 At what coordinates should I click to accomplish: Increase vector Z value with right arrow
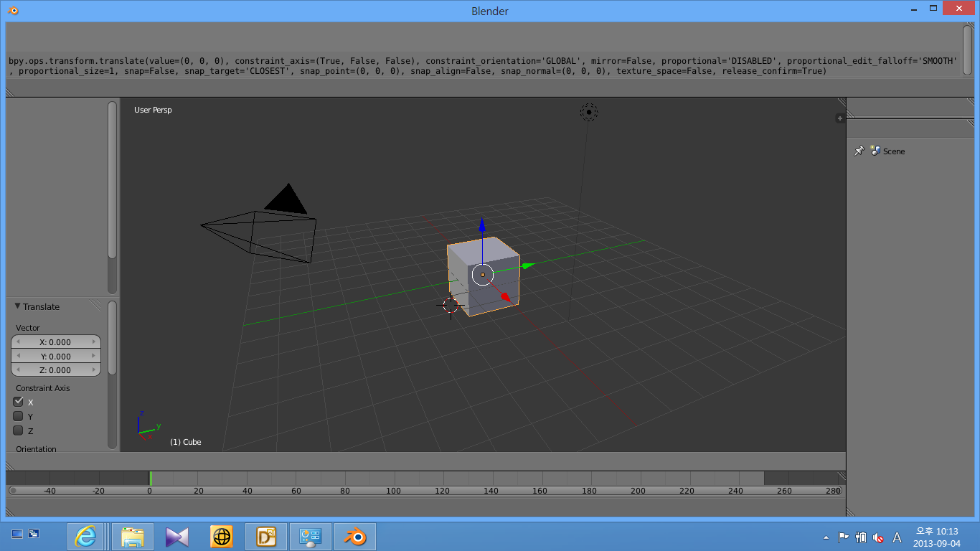pos(93,370)
